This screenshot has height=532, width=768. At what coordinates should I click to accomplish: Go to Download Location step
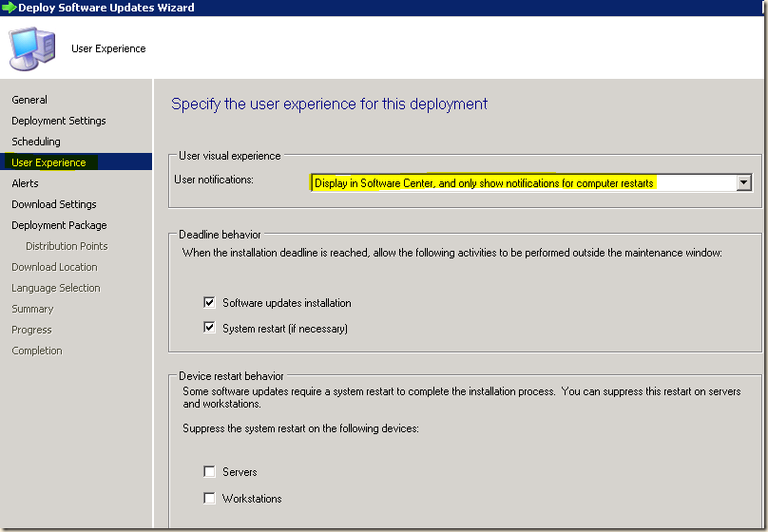click(x=54, y=267)
